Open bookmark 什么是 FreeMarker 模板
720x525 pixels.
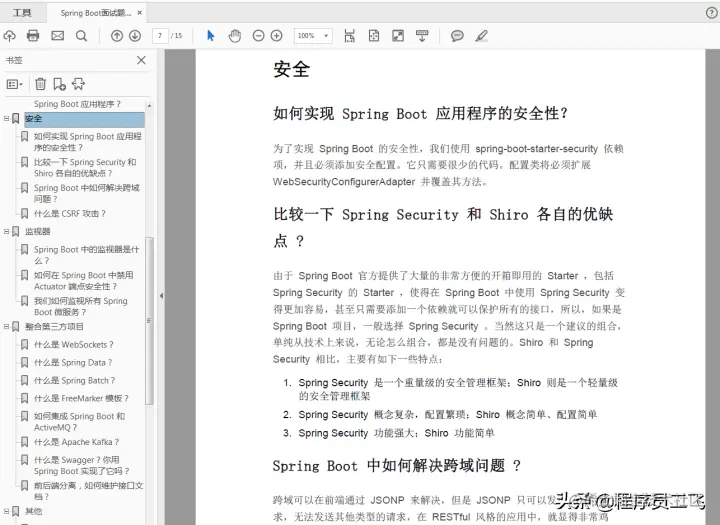click(81, 398)
